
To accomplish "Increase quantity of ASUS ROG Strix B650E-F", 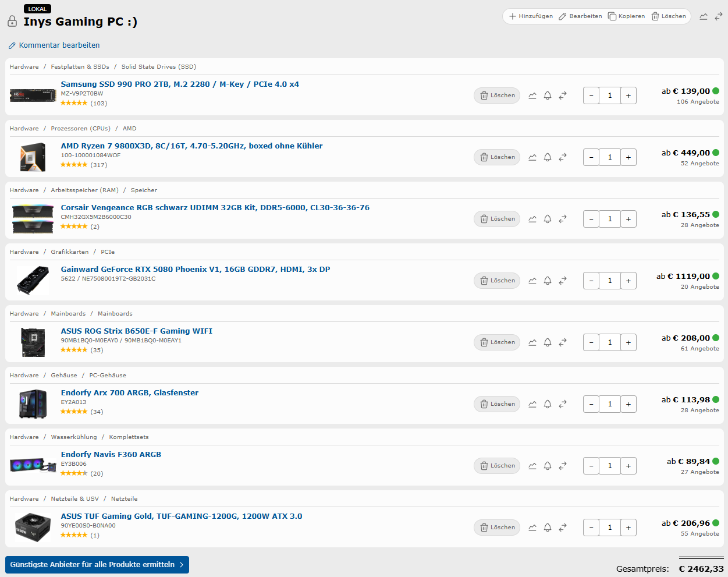I will point(628,342).
